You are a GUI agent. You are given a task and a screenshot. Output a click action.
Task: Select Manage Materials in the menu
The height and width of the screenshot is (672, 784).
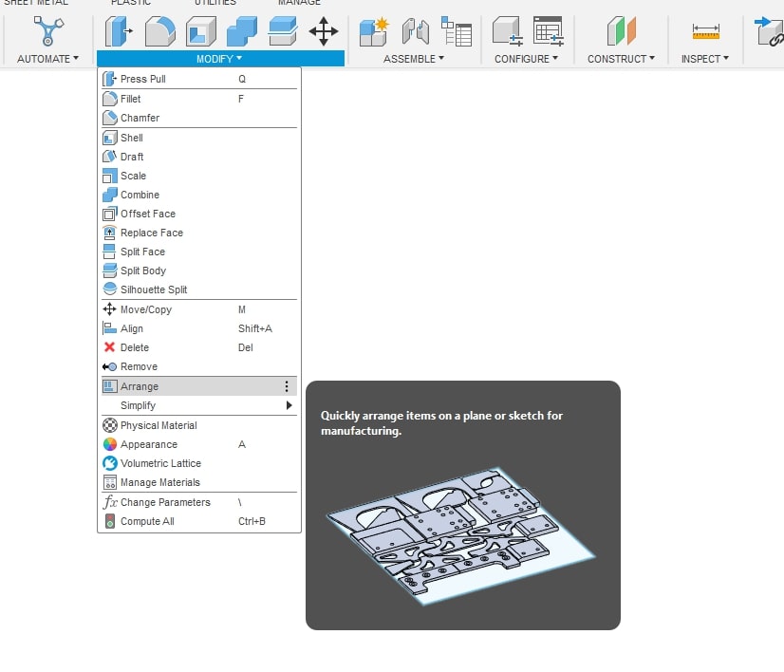click(199, 482)
